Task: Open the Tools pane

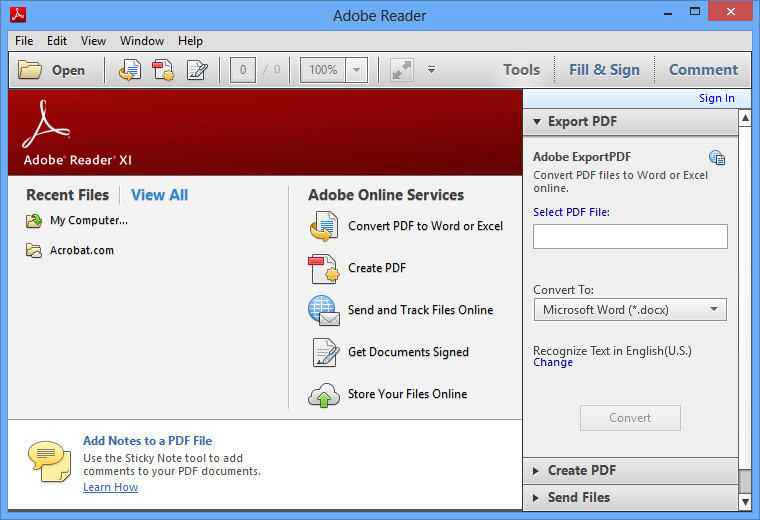Action: coord(521,70)
